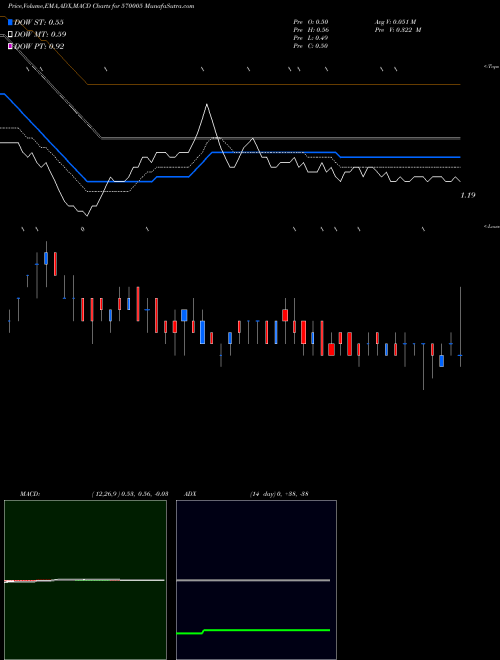Click the MACD heading label
The height and width of the screenshot is (660, 500).
[x=30, y=494]
